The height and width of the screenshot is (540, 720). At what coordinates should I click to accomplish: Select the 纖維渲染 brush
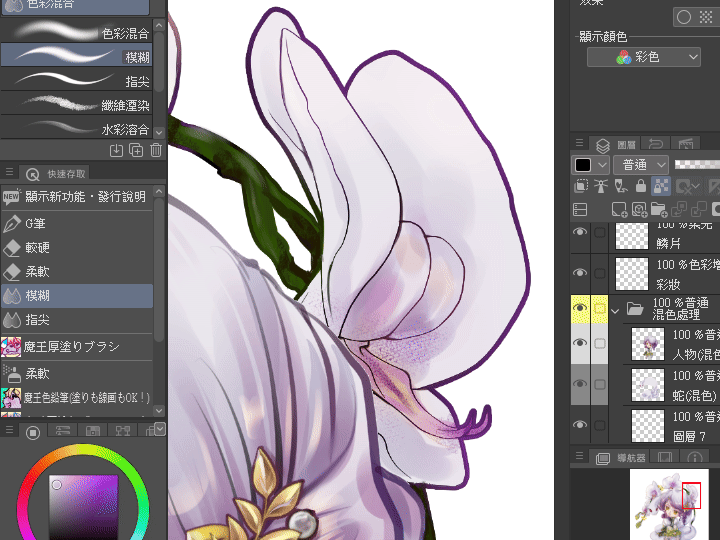76,105
